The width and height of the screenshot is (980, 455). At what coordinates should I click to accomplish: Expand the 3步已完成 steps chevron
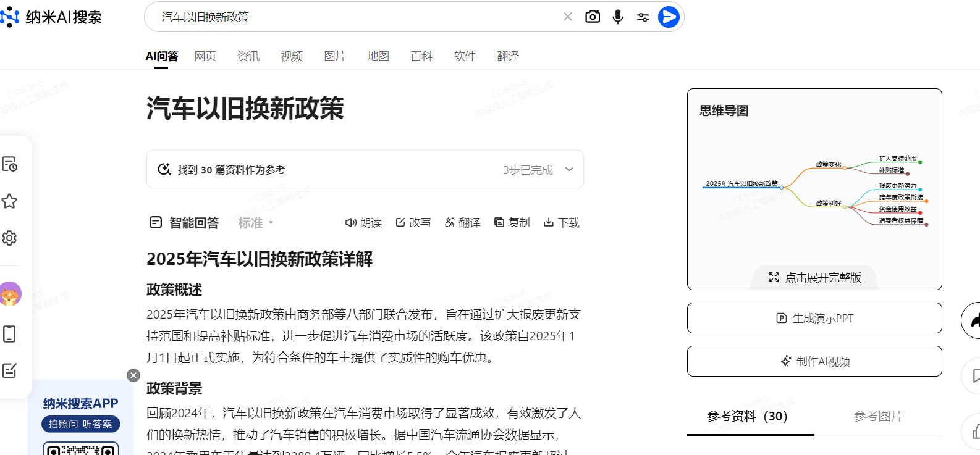point(569,169)
